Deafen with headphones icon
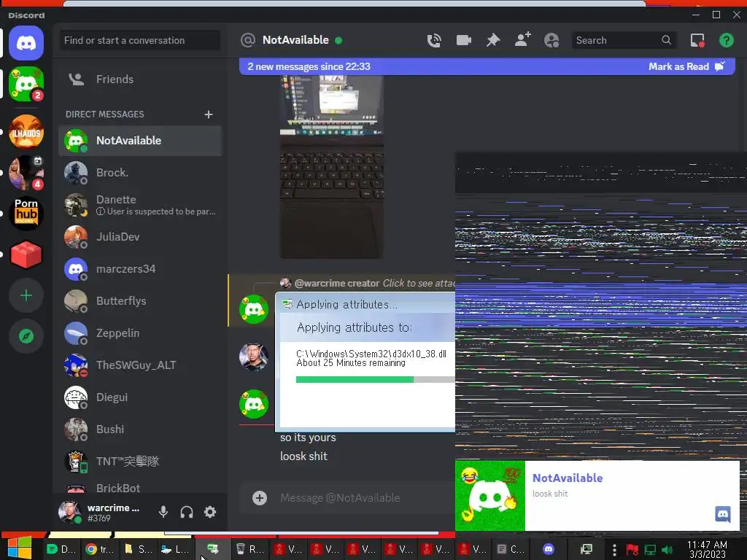Viewport: 747px width, 560px height. pos(187,512)
